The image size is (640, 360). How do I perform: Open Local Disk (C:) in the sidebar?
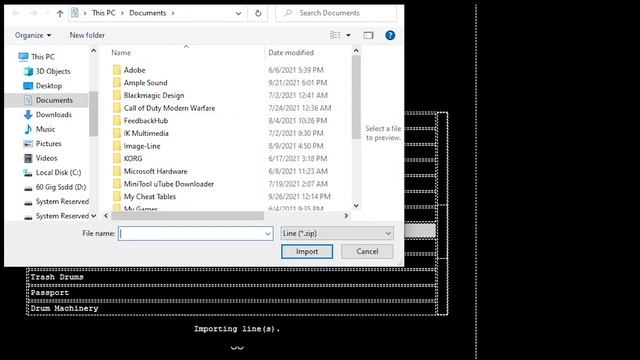coord(58,173)
